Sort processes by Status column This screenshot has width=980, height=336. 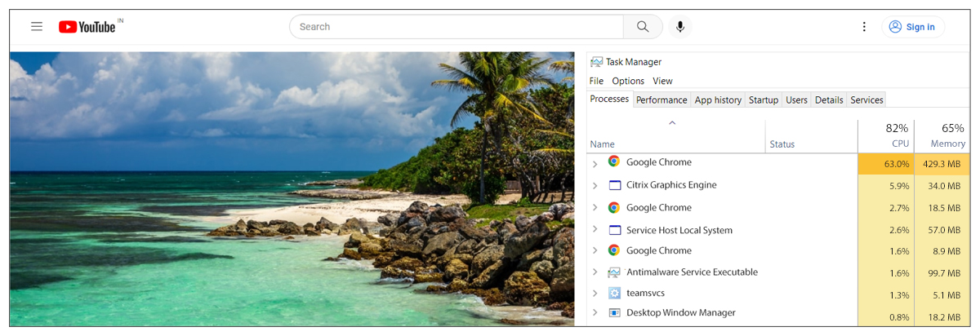point(782,144)
